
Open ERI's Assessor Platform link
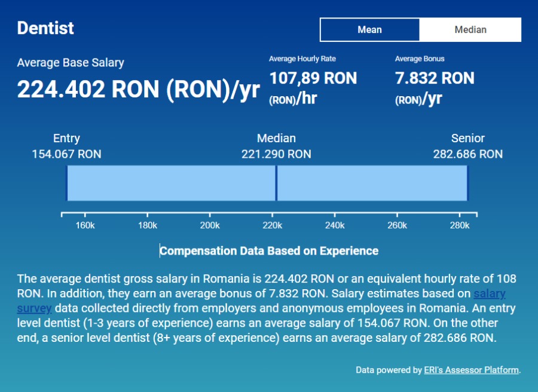[471, 370]
